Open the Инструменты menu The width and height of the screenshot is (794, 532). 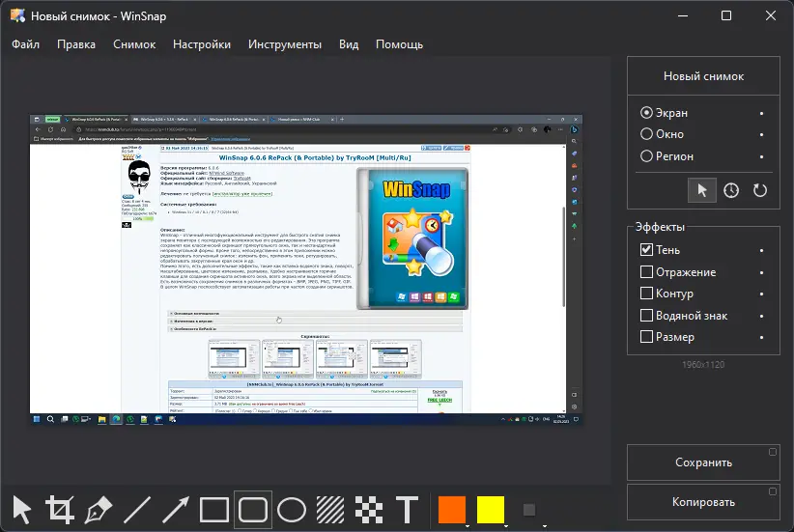[x=285, y=44]
